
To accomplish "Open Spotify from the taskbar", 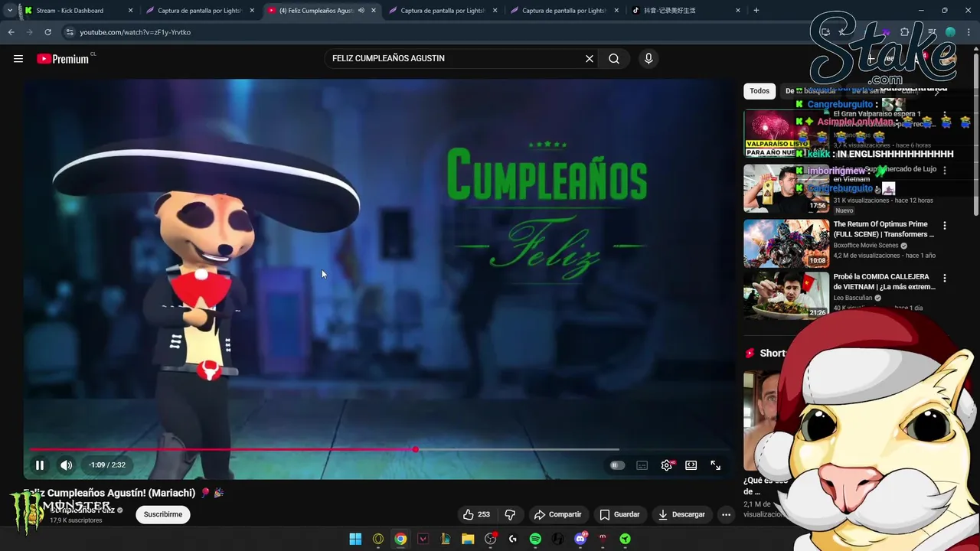I will [535, 539].
